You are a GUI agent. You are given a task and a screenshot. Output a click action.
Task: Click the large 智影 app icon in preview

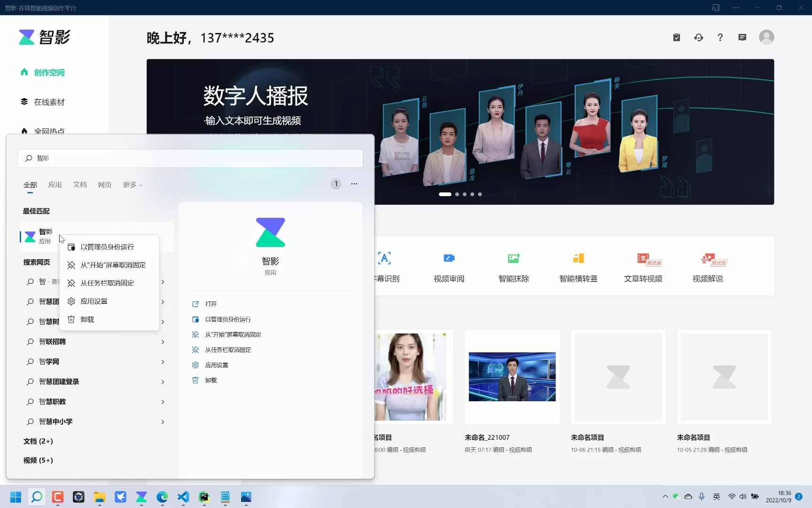coord(270,232)
